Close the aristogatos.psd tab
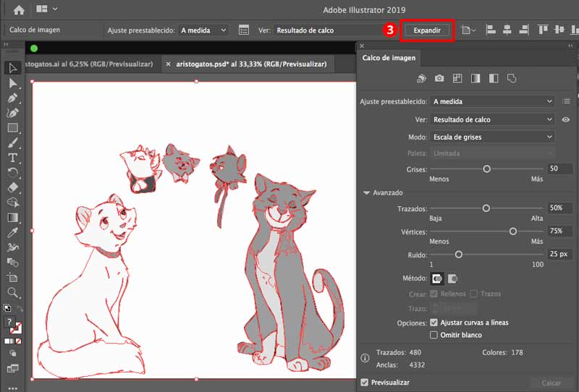 tap(168, 64)
